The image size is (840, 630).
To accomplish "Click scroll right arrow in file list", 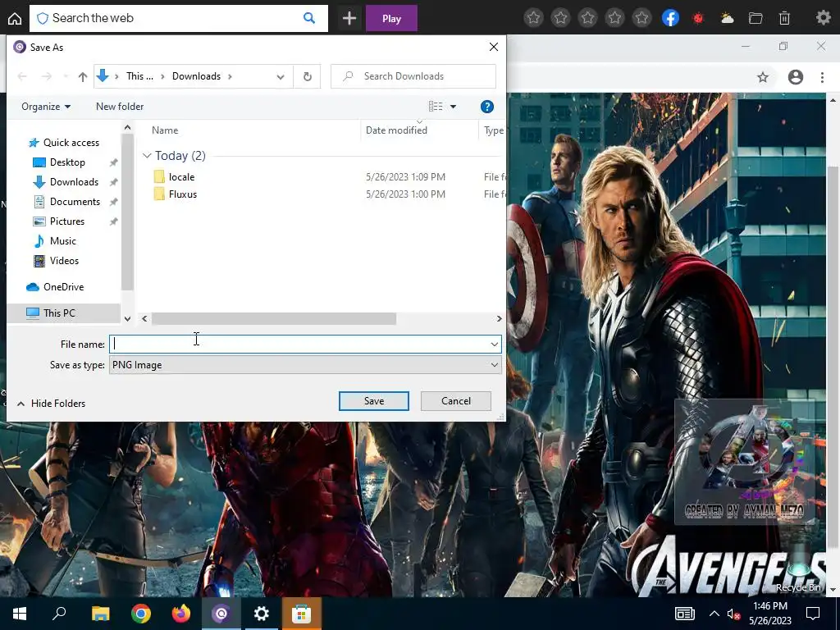I will click(499, 319).
